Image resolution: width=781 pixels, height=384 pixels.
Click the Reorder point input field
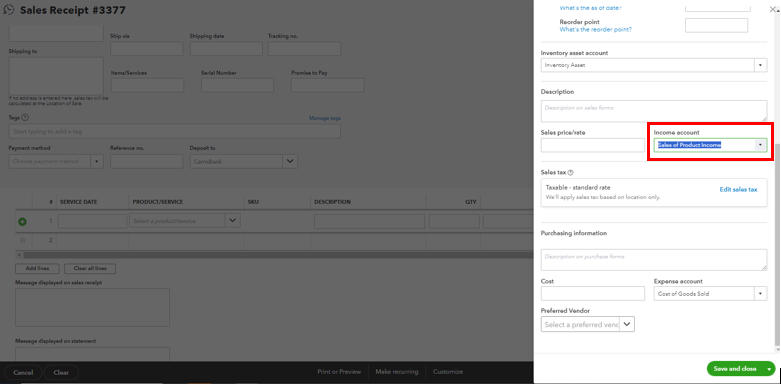tap(716, 25)
